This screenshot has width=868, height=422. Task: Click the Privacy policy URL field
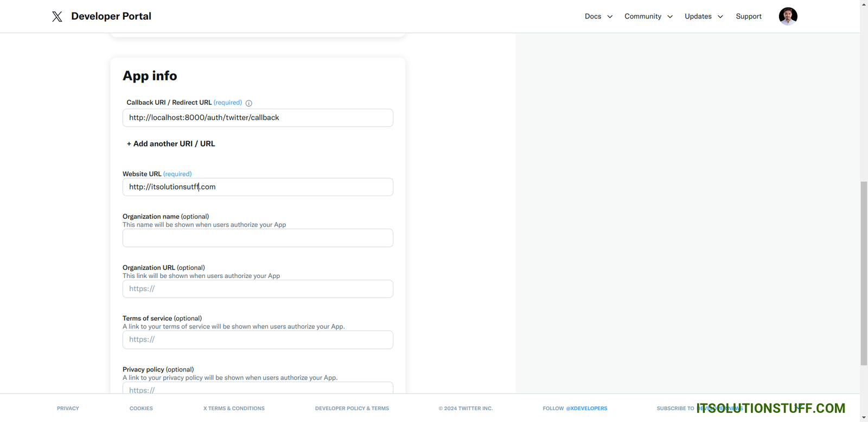(x=258, y=388)
